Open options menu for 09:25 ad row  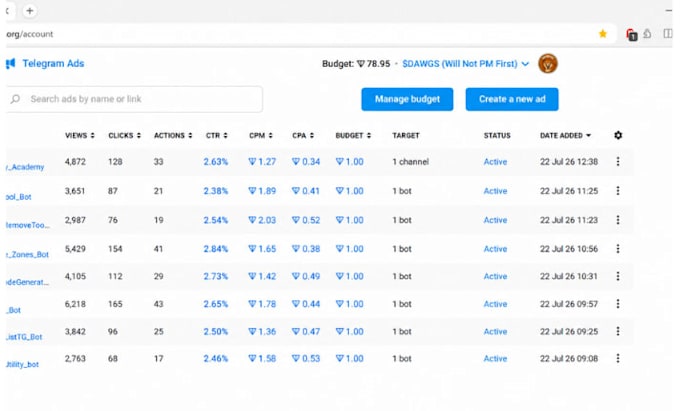(x=618, y=331)
